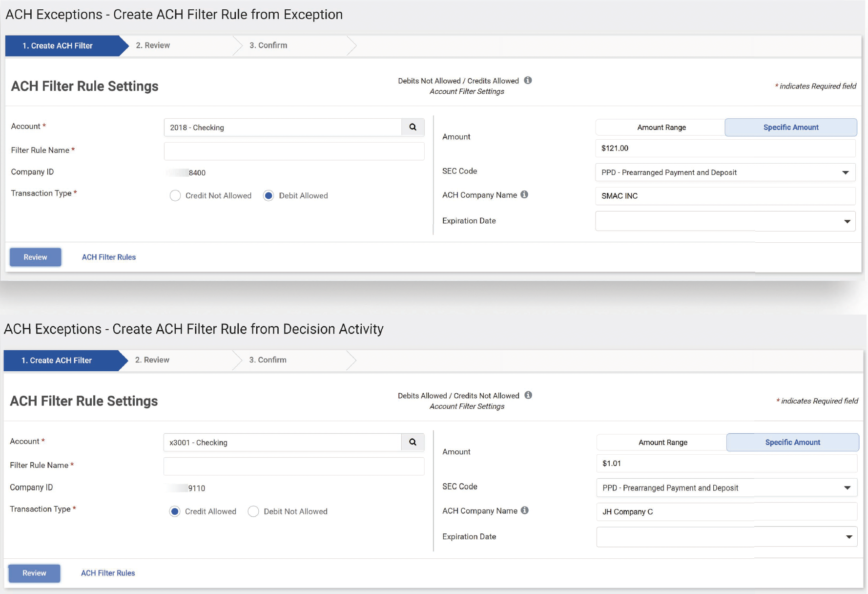
Task: Click info icon beside ACH Company Name for SMAC INC
Action: (x=524, y=194)
